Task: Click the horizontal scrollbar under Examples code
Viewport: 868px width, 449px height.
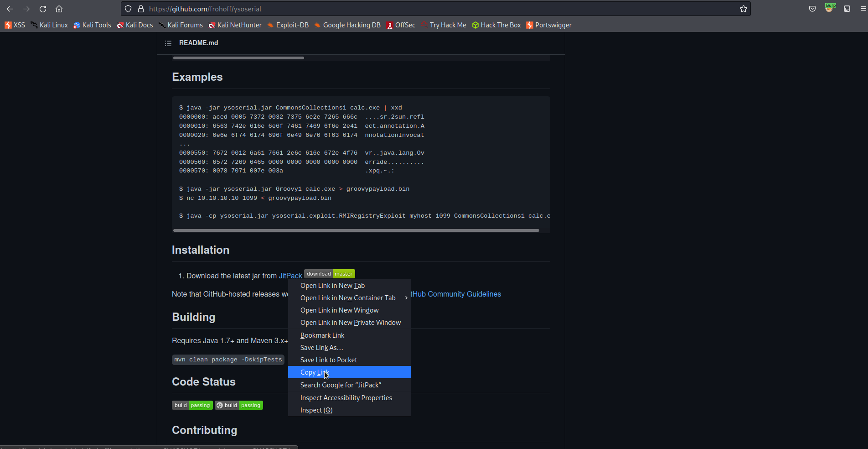Action: click(356, 230)
